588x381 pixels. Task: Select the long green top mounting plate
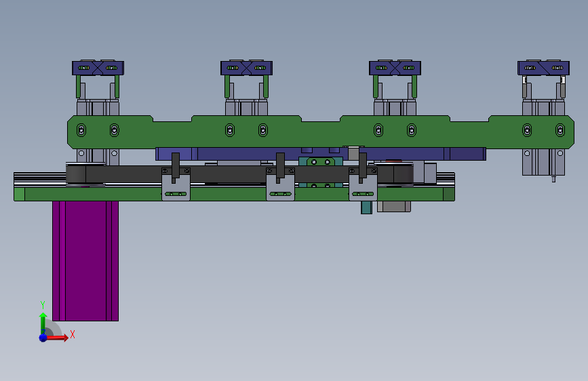(x=321, y=132)
